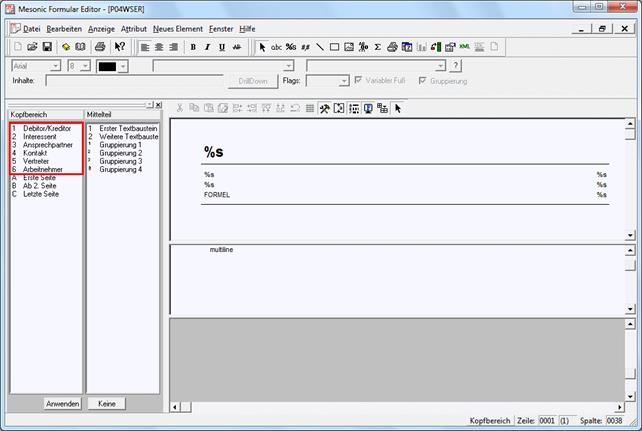Toggle Bold formatting

coord(193,47)
